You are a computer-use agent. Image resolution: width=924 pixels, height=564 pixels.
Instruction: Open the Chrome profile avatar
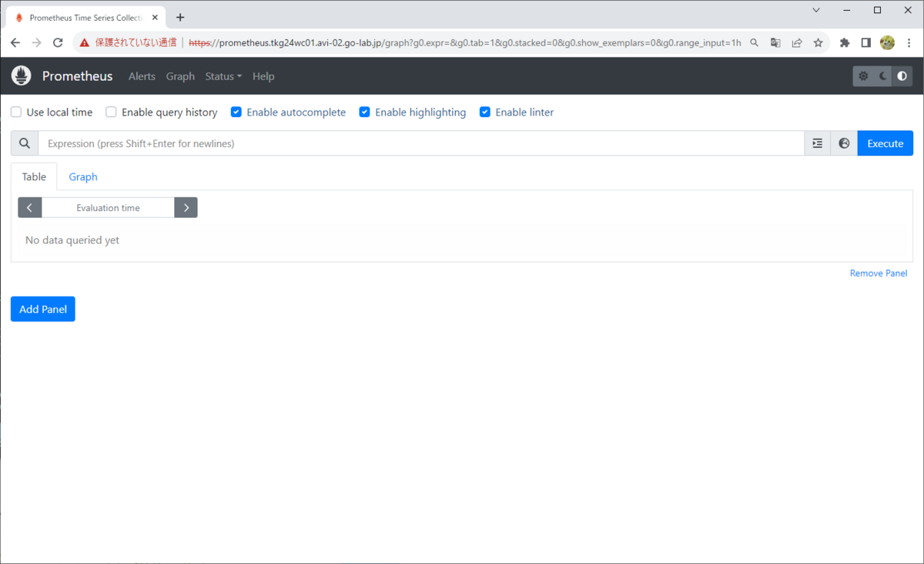(x=887, y=43)
